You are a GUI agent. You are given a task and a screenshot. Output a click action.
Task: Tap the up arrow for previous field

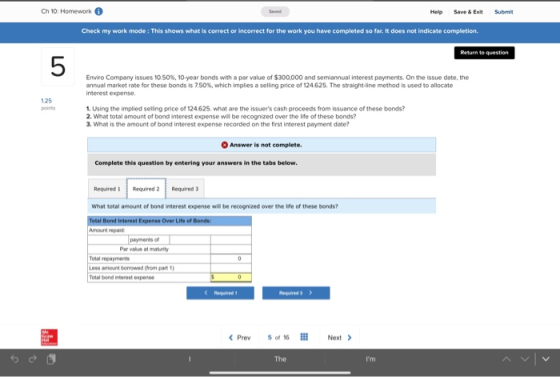(506, 359)
